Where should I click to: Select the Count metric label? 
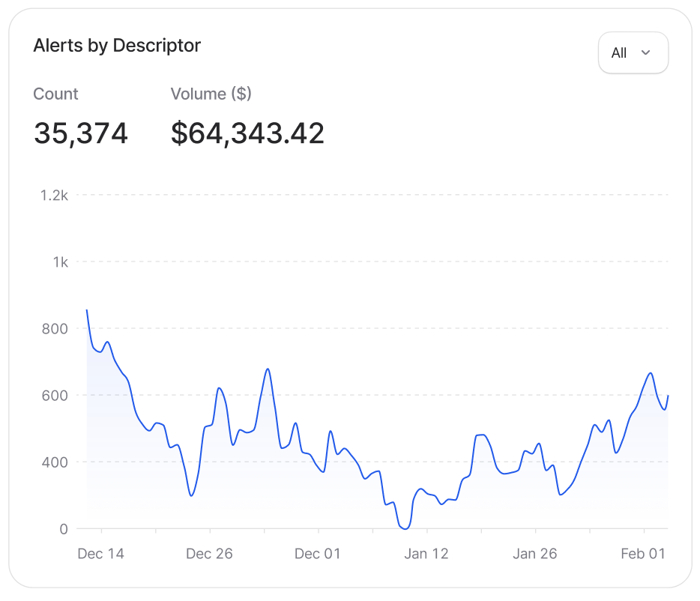pos(55,94)
